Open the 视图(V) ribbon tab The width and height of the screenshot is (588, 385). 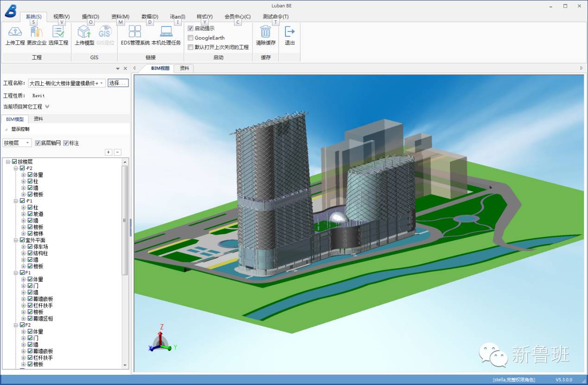[62, 17]
